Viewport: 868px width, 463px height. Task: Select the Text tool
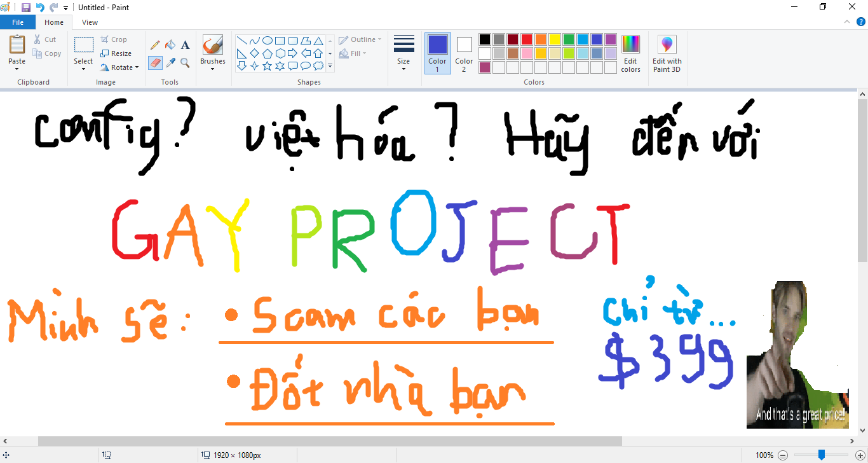point(186,45)
